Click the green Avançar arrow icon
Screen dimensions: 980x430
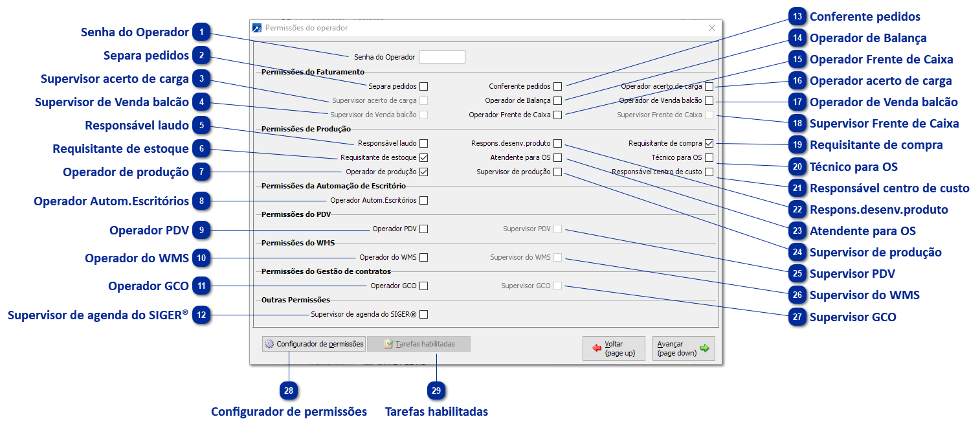click(706, 348)
